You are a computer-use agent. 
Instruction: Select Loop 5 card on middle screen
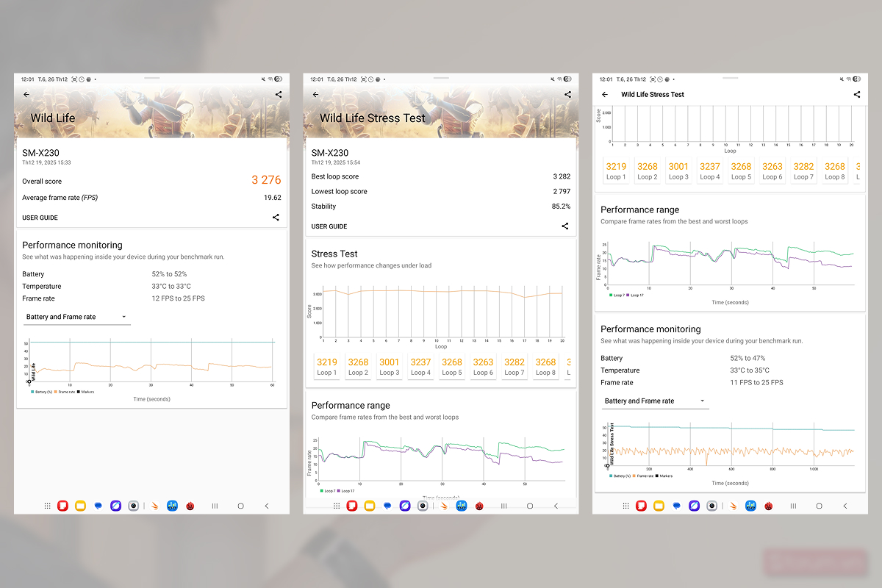pos(452,367)
